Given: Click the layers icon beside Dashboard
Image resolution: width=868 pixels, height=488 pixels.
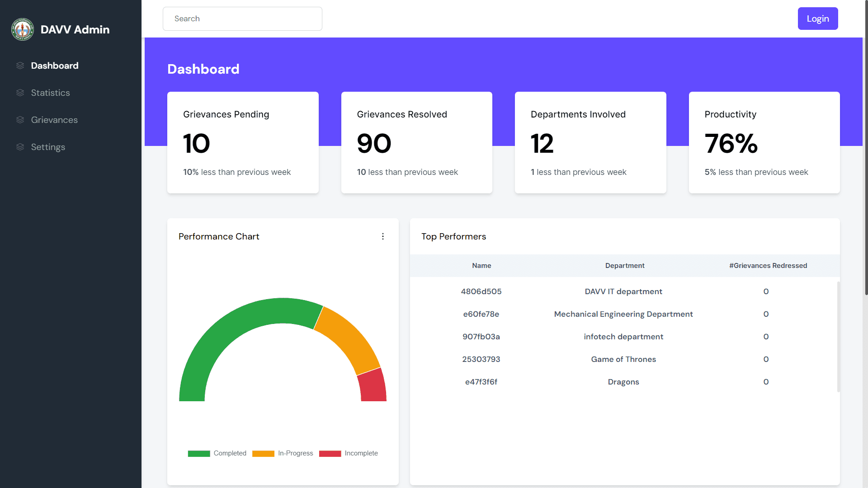Looking at the screenshot, I should tap(20, 66).
